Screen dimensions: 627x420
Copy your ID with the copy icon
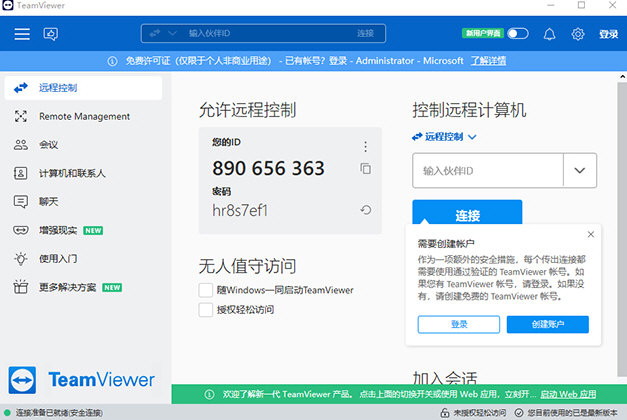tap(365, 168)
